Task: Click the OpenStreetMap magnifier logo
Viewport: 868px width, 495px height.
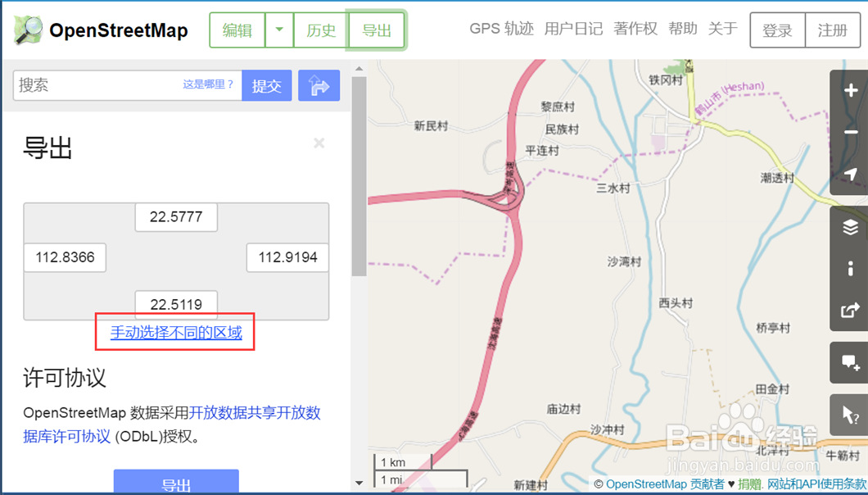Action: [28, 30]
